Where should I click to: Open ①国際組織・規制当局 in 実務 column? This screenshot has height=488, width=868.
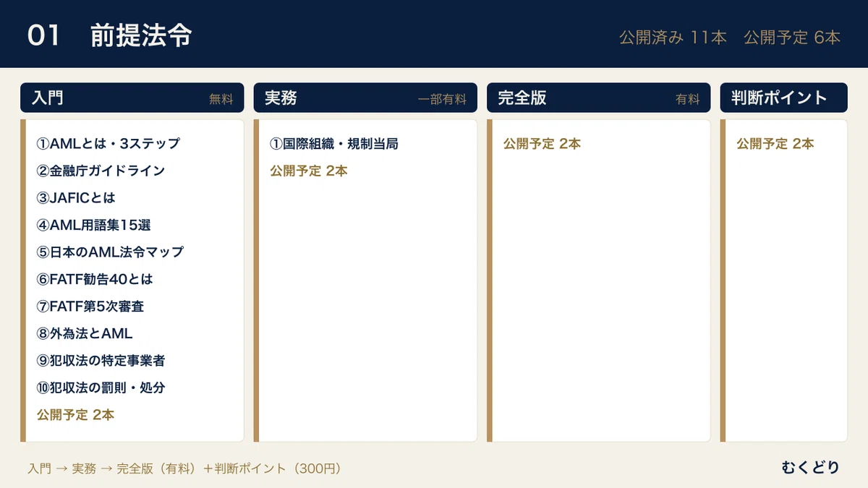point(334,143)
